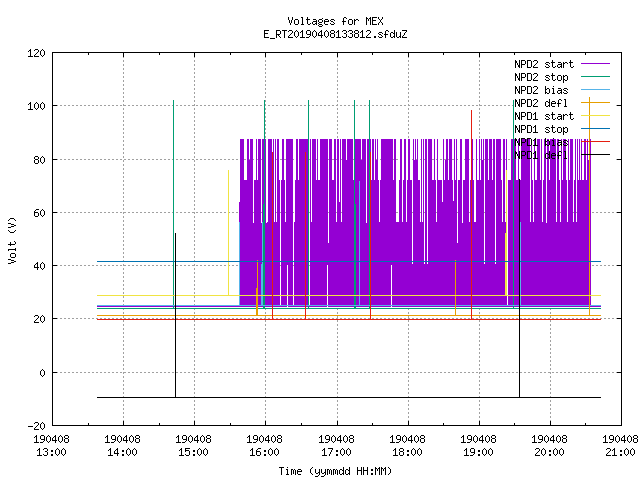Click the 'Time (yymmdd HH:MM)' x-axis label
Image resolution: width=640 pixels, height=480 pixels.
(x=335, y=471)
